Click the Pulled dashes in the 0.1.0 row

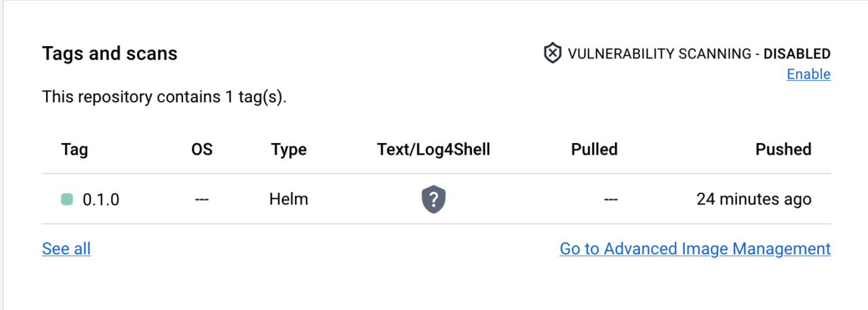610,199
